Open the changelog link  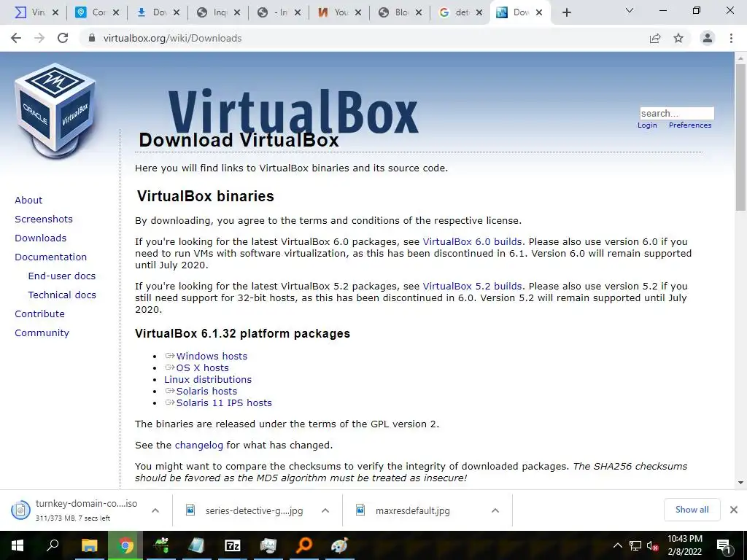pos(198,446)
